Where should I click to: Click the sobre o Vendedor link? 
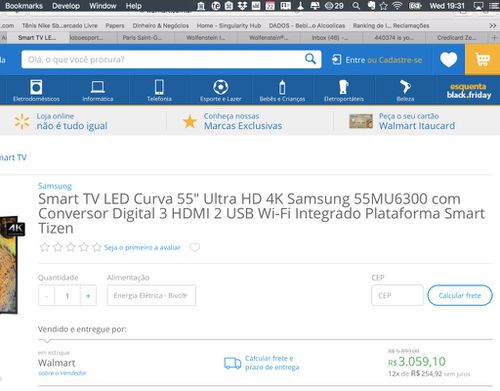(62, 373)
